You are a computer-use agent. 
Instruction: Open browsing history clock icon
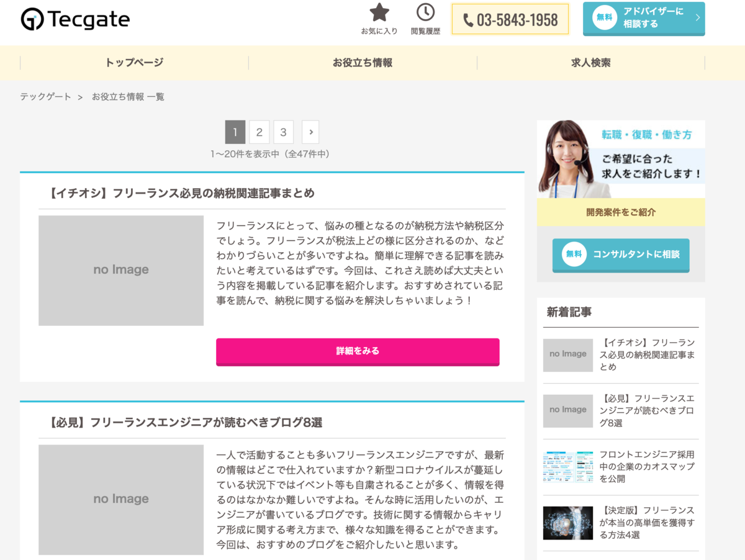point(425,12)
